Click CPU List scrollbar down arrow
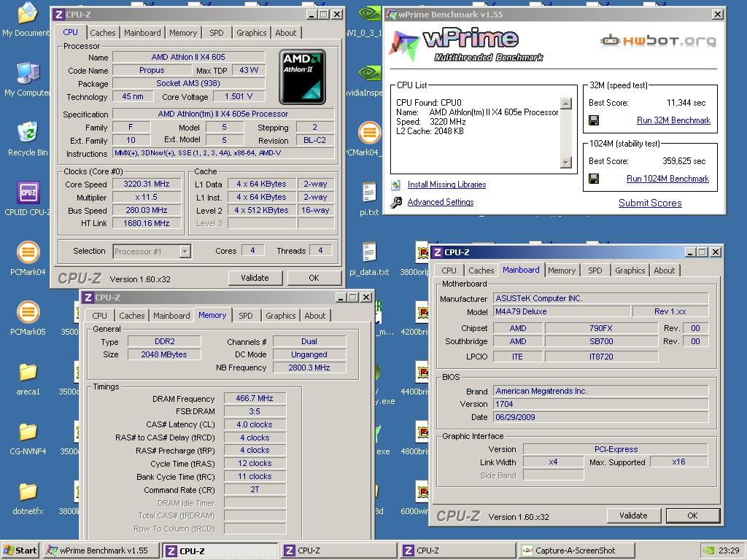 click(565, 163)
